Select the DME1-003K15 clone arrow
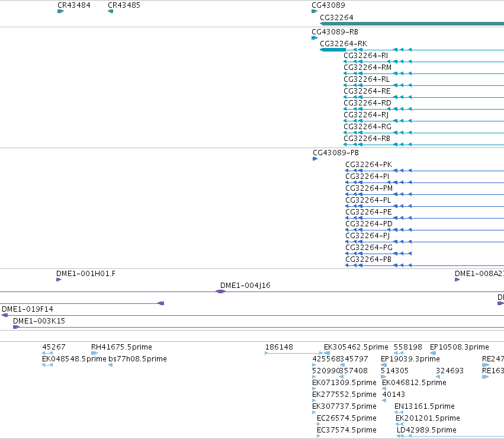This screenshot has height=439, width=504. (x=16, y=328)
